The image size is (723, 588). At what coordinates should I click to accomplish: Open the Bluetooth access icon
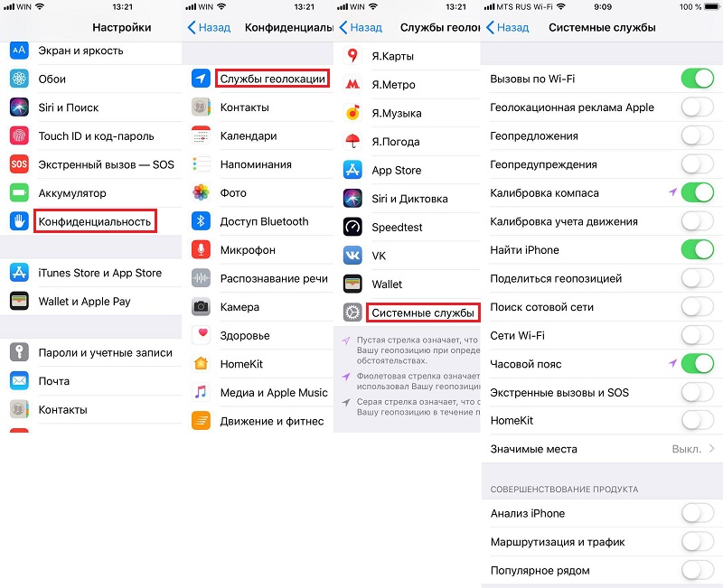[201, 221]
